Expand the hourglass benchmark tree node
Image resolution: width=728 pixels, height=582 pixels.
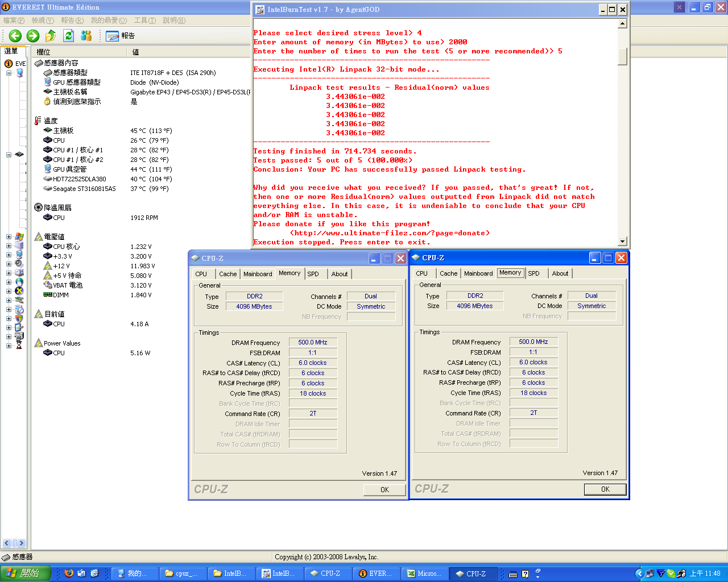9,346
